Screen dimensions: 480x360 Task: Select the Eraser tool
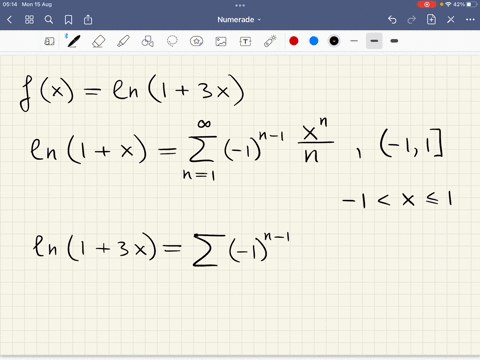pyautogui.click(x=98, y=41)
